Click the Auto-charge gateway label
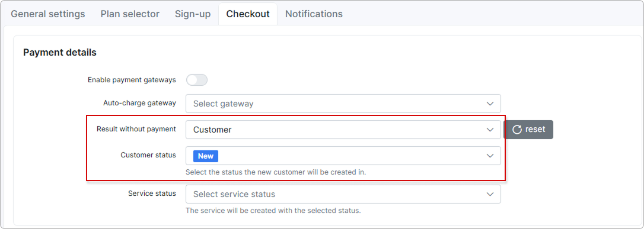The width and height of the screenshot is (644, 229). (x=139, y=103)
